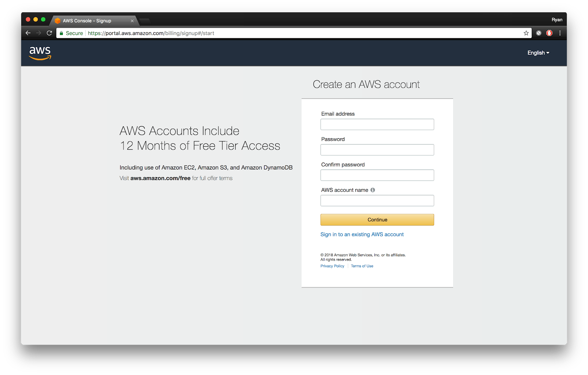
Task: Open the English language dropdown
Action: coord(538,53)
